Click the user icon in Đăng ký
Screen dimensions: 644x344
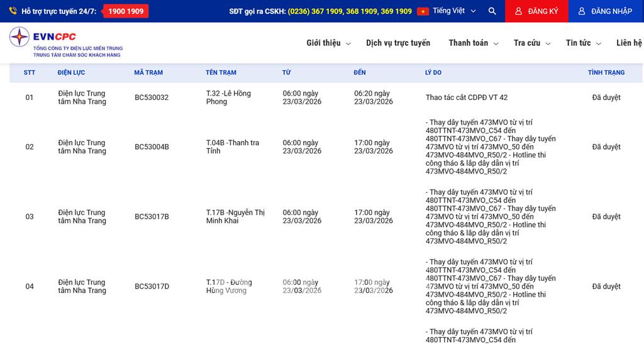pyautogui.click(x=518, y=11)
